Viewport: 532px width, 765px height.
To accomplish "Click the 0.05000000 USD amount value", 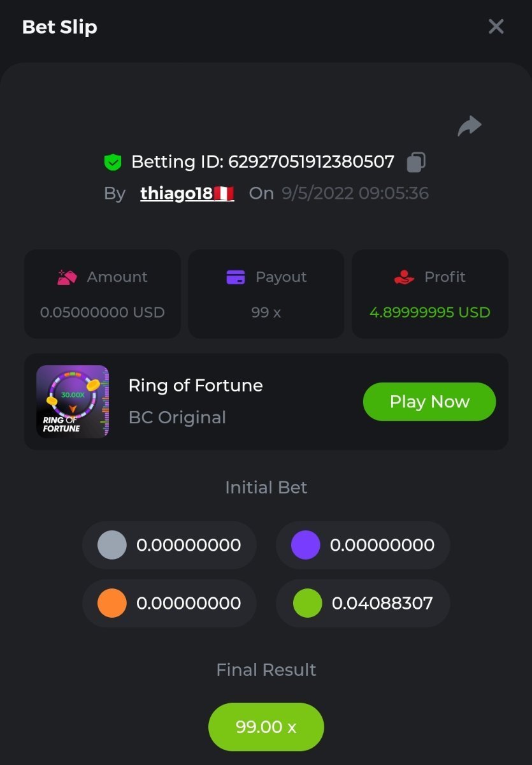I will coord(103,312).
